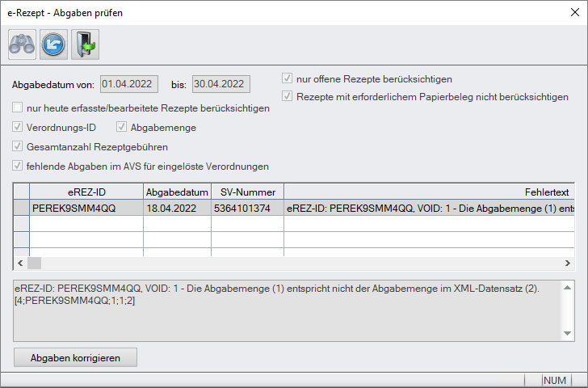This screenshot has width=588, height=388.
Task: Toggle 'Gesamtanzahl Rezeptgebühren' checkbox
Action: pos(18,146)
